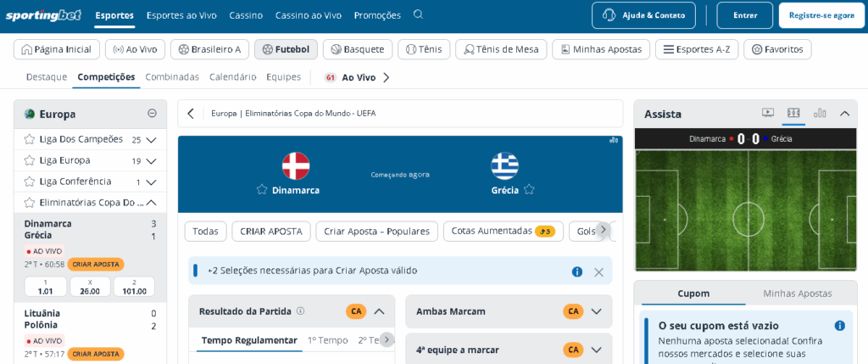This screenshot has width=868, height=364.
Task: Click the blue info icon in banner
Action: pyautogui.click(x=577, y=272)
